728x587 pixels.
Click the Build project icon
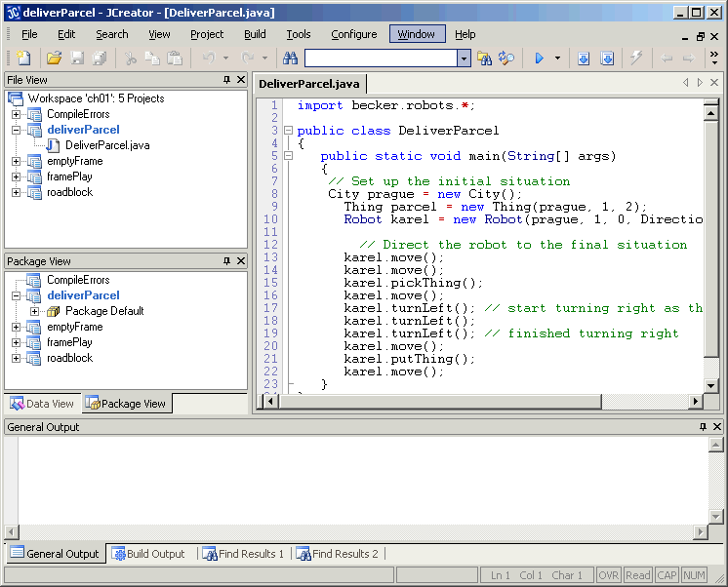[606, 59]
